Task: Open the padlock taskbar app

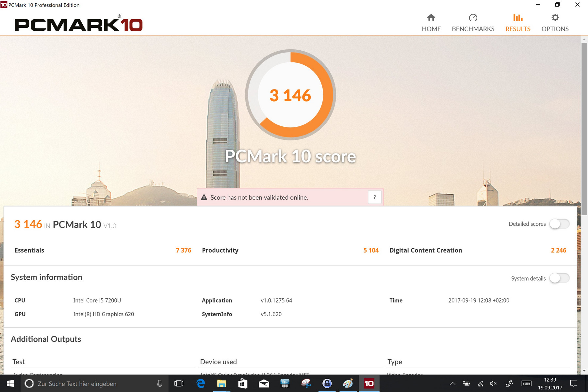Action: pyautogui.click(x=327, y=384)
